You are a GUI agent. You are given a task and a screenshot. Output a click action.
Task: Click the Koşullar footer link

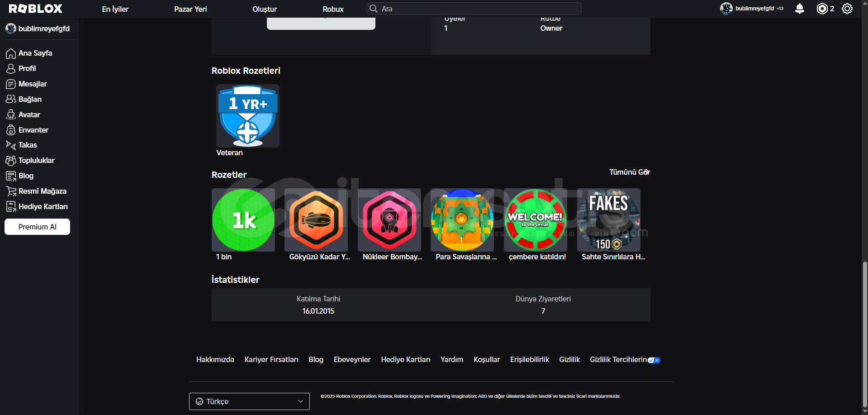click(487, 360)
